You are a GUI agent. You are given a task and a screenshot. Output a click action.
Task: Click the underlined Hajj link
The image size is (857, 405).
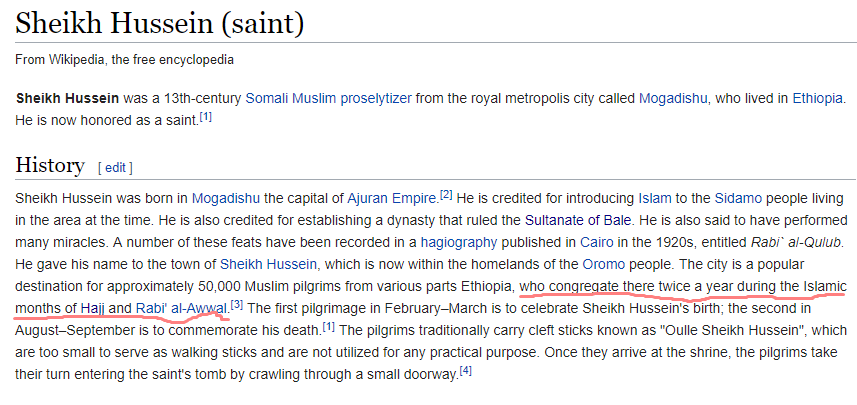pos(93,308)
